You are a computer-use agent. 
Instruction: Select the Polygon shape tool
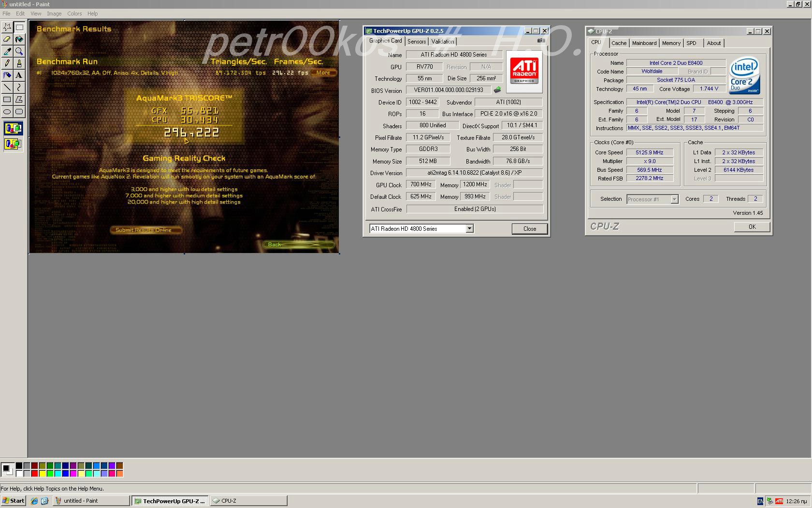19,100
